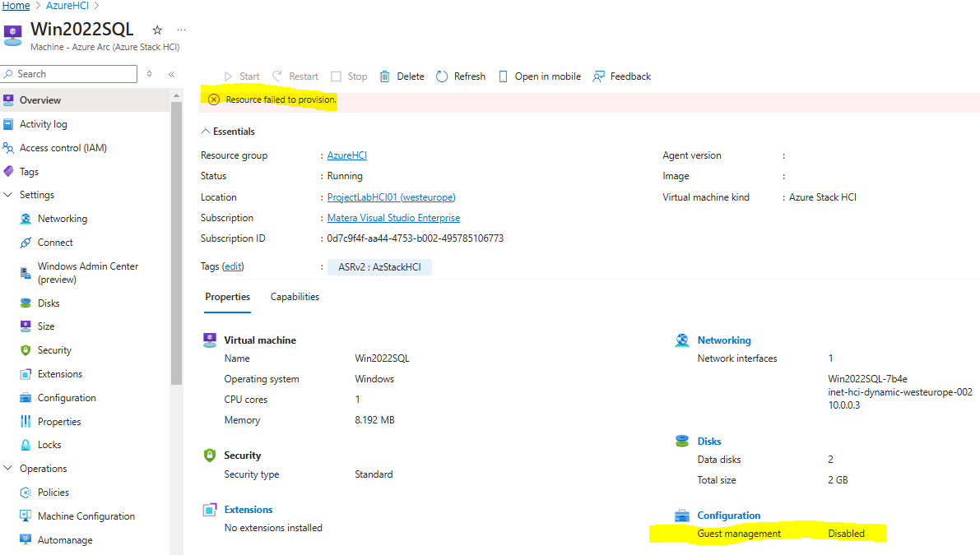
Task: Select Overview in the sidebar
Action: (x=85, y=99)
